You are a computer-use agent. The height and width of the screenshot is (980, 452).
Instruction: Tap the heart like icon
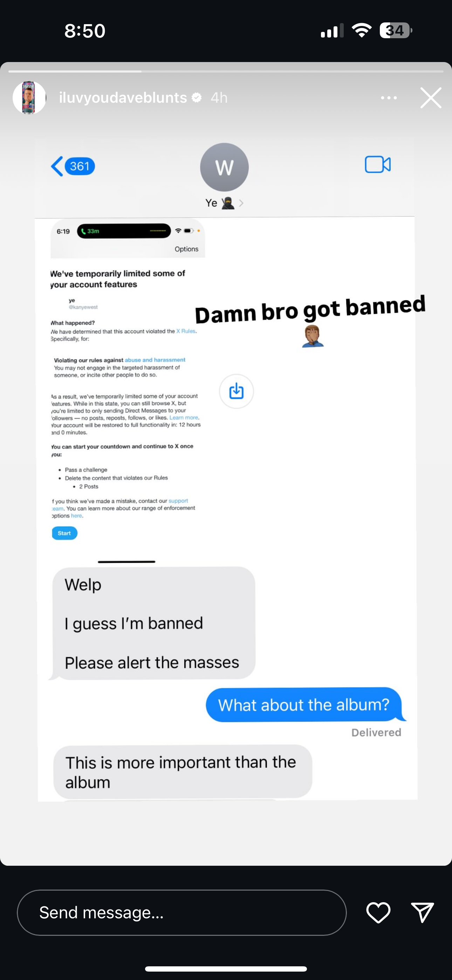[x=378, y=912]
